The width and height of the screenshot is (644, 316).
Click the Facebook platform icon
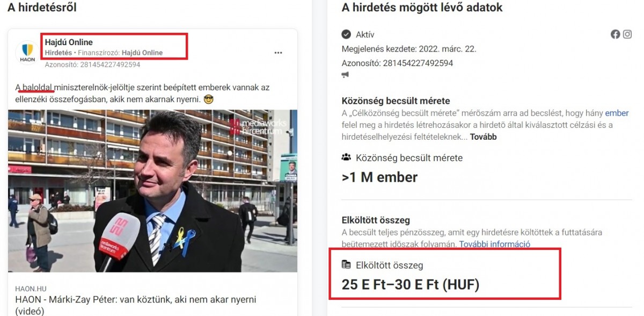click(x=615, y=34)
